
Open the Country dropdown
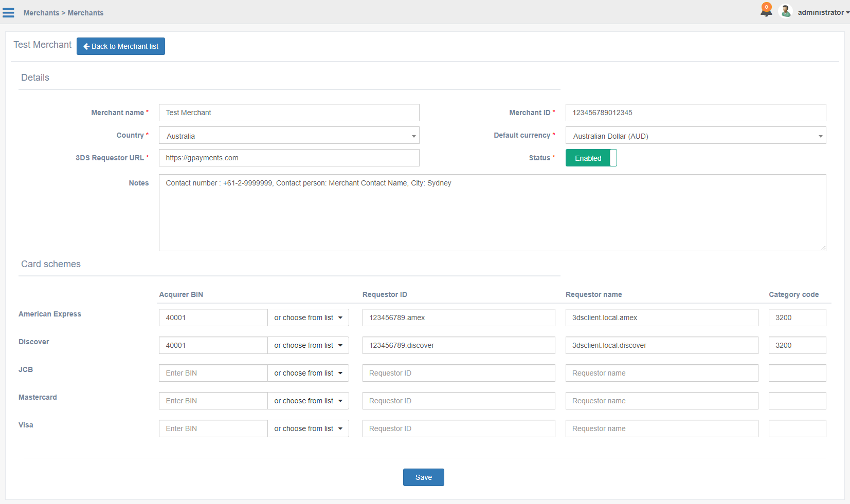pyautogui.click(x=289, y=136)
